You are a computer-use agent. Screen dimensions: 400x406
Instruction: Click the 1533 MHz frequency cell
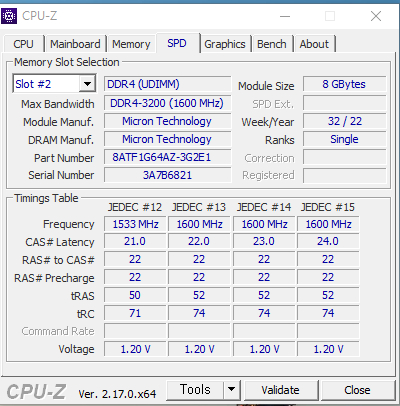click(135, 224)
